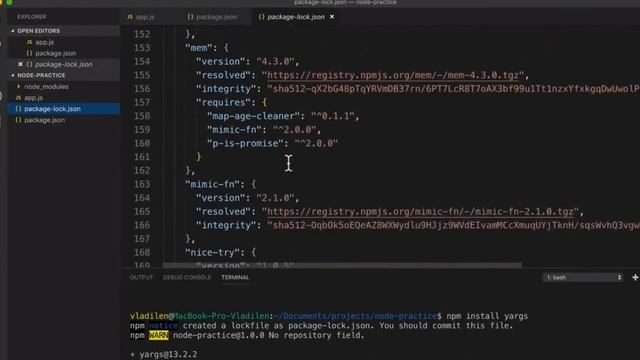Open the bash terminal selector dropdown
This screenshot has height=360, width=640.
point(582,278)
